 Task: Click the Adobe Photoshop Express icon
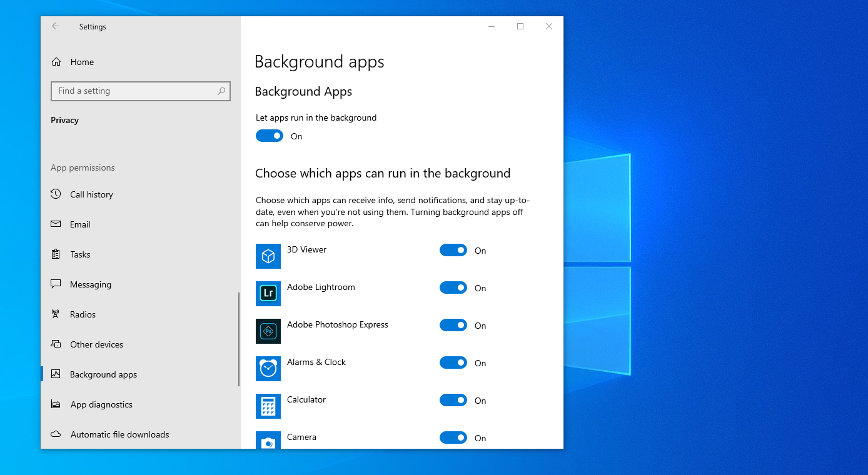click(268, 331)
